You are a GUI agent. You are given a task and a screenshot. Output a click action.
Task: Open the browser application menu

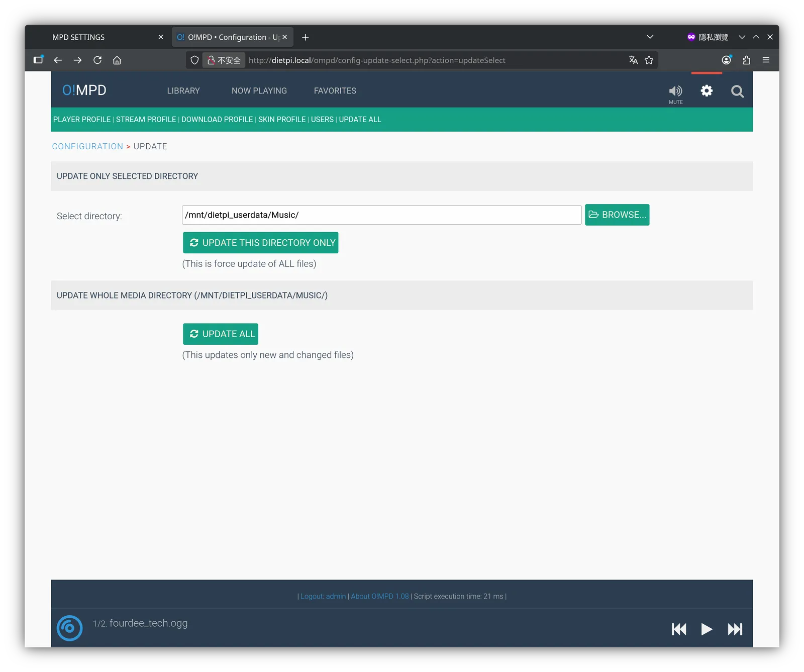(766, 60)
